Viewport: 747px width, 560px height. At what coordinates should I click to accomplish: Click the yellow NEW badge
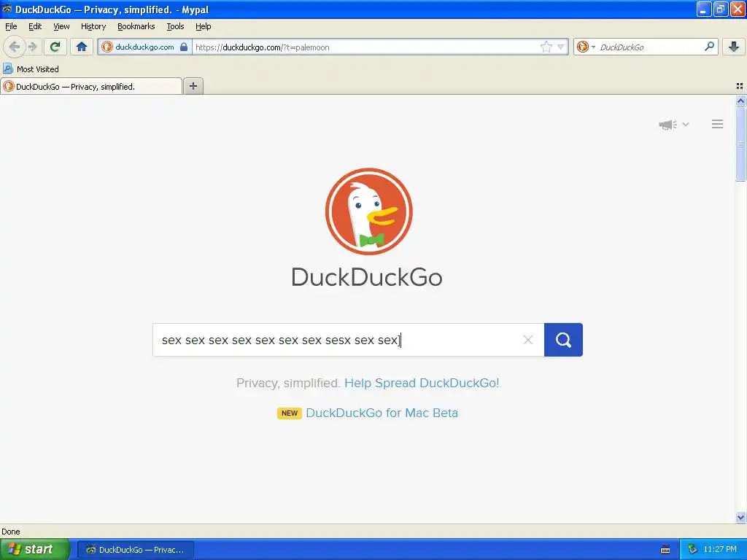tap(289, 413)
